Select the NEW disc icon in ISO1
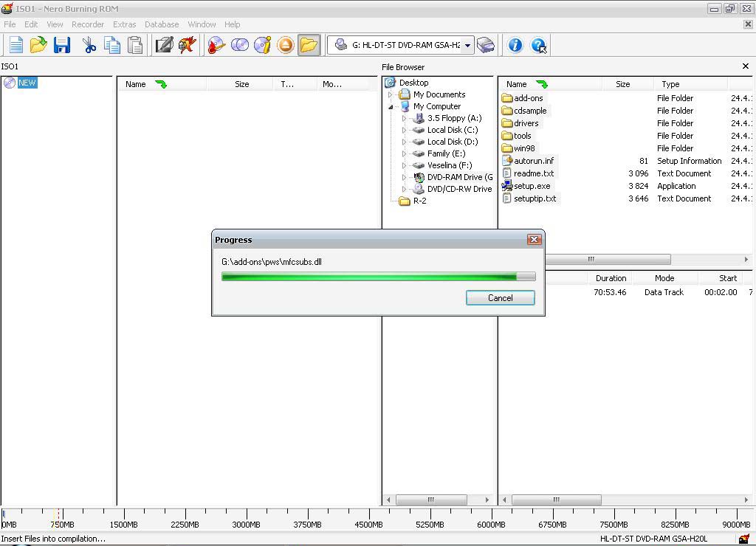Viewport: 756px width, 546px height. point(10,83)
